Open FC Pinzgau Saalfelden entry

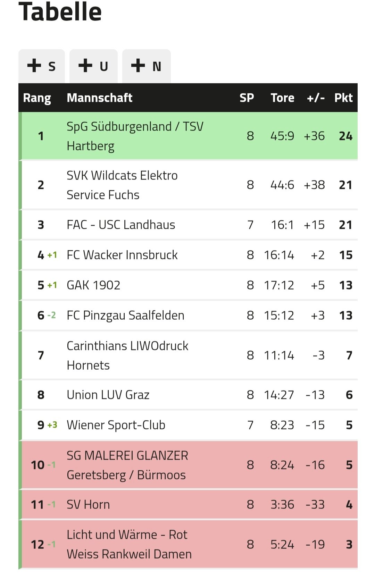[x=125, y=316]
